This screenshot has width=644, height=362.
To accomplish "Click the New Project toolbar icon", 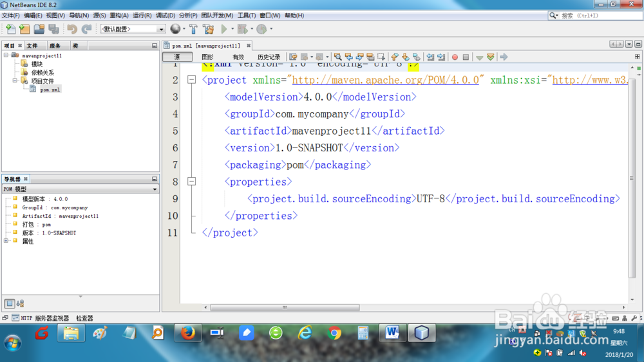I will pos(24,29).
